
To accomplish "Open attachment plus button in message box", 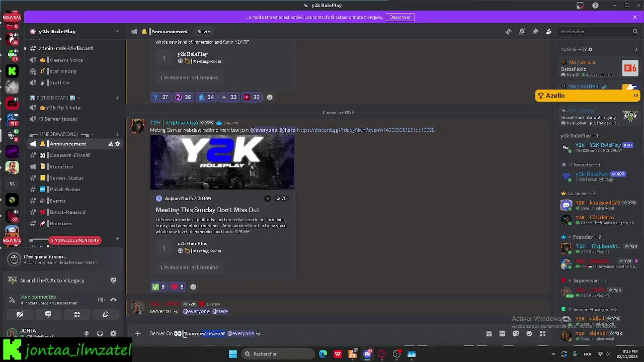I will tap(138, 333).
